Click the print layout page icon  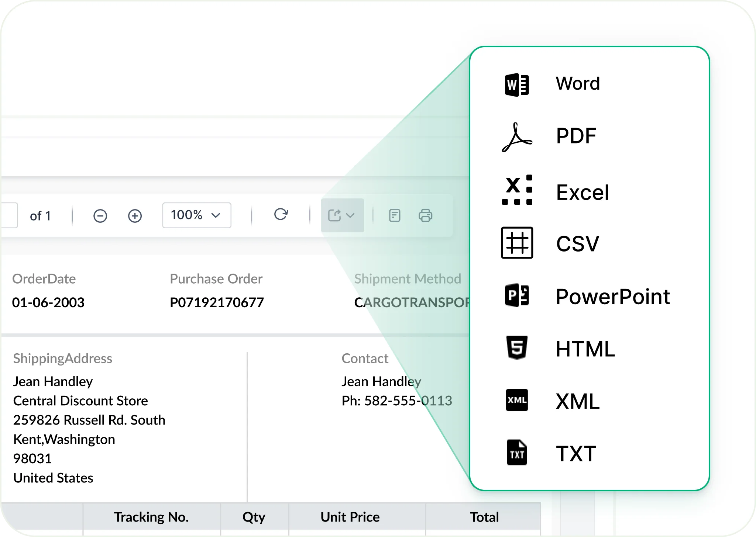point(395,215)
